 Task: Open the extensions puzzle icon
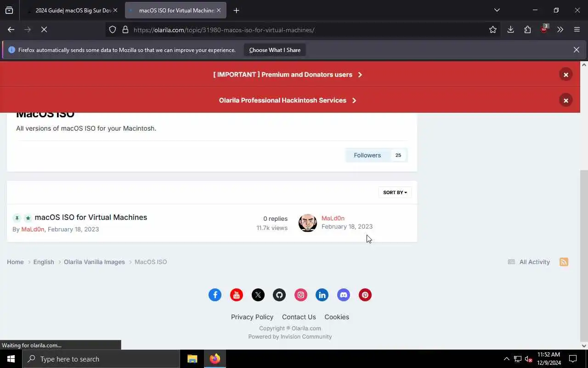527,29
